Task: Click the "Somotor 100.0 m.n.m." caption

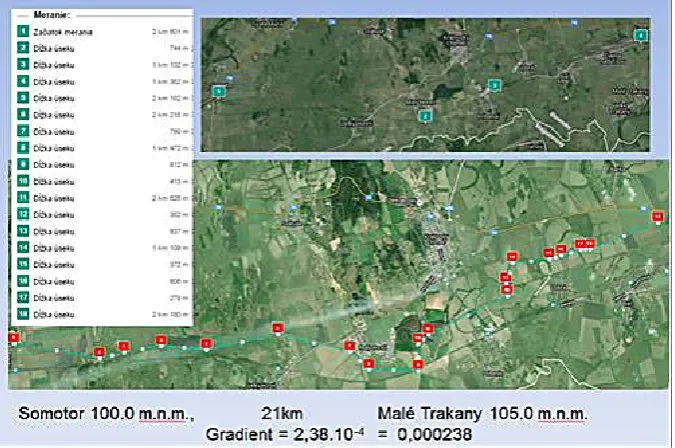Action: click(x=106, y=414)
